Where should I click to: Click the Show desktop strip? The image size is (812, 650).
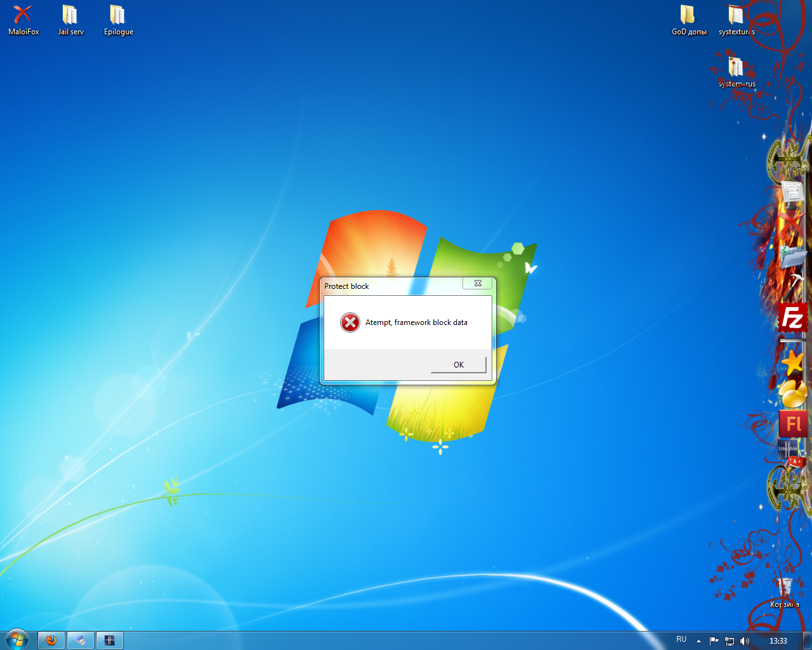pos(808,640)
